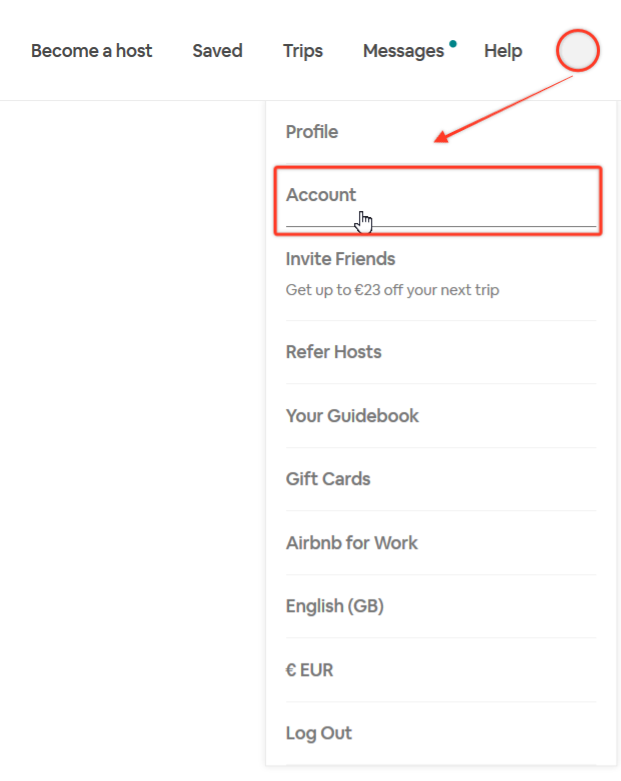Select Refer Hosts menu item
The height and width of the screenshot is (781, 621).
click(x=333, y=352)
